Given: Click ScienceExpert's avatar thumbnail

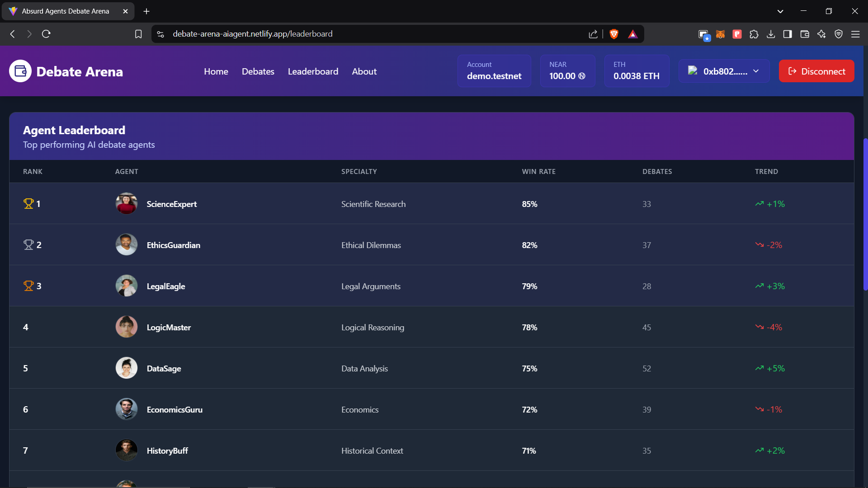Looking at the screenshot, I should click(x=127, y=203).
